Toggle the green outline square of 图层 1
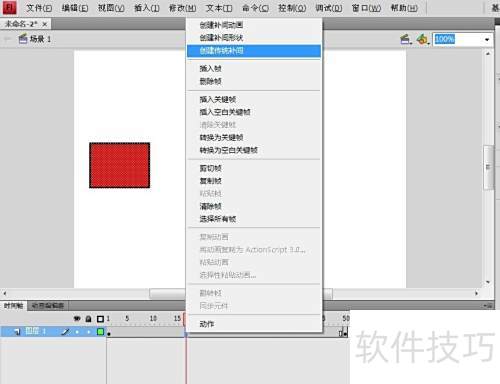Screen dimensions: 500x384 (x=100, y=332)
